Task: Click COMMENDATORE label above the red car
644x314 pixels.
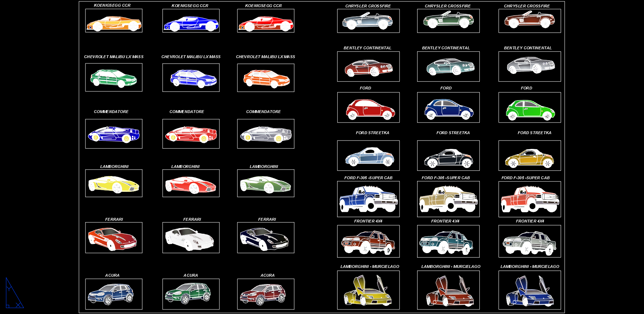Action: click(187, 112)
